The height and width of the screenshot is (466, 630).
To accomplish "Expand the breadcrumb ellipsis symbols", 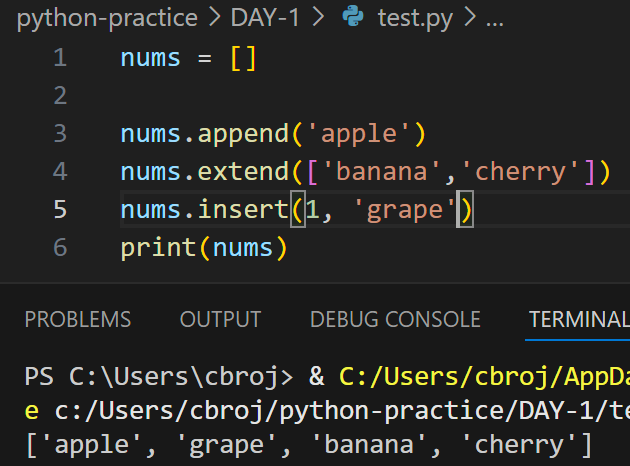I will point(495,23).
